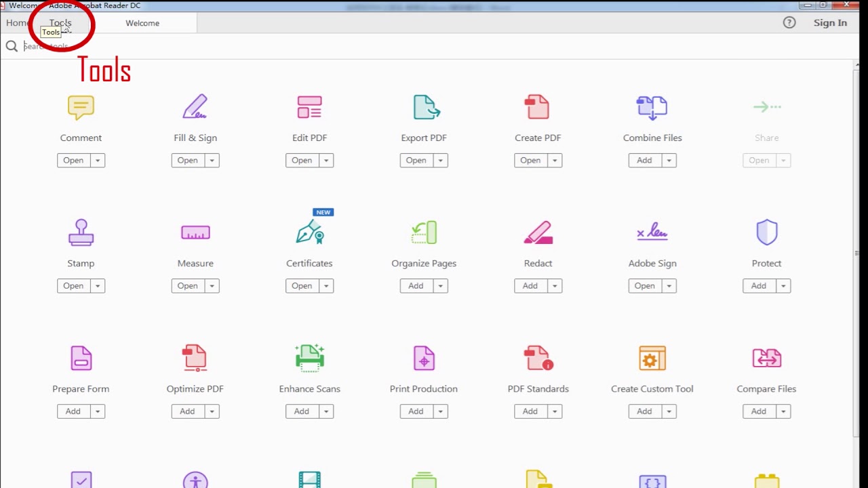
Task: Open the Comment tool icon
Action: (81, 108)
